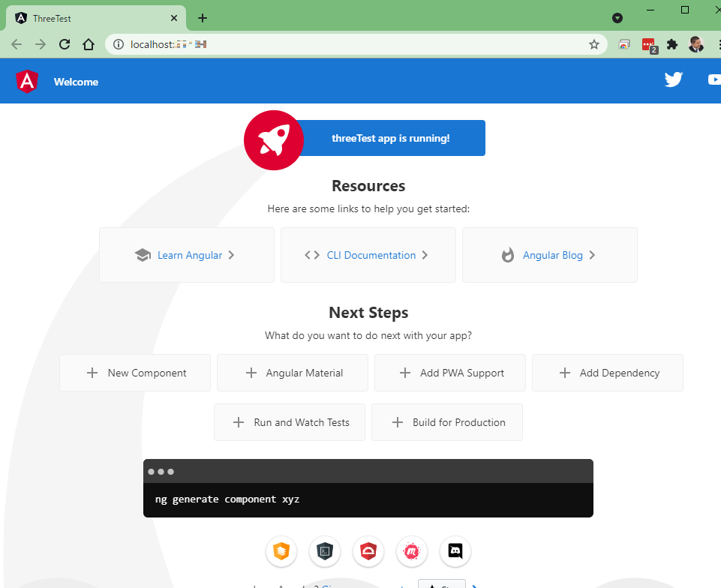This screenshot has height=588, width=721.
Task: Click the browser forward arrow
Action: click(x=41, y=44)
